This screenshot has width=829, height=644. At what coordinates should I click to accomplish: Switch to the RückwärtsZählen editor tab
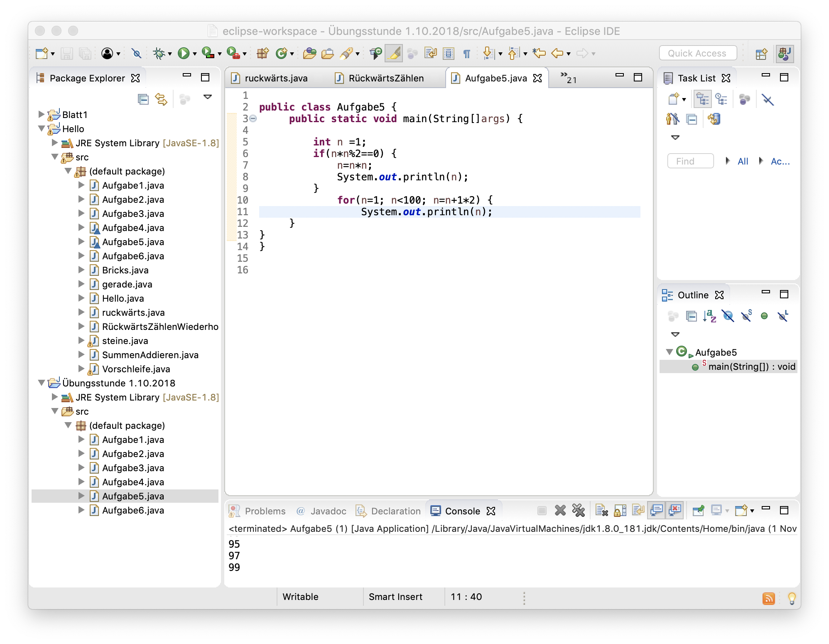(387, 78)
